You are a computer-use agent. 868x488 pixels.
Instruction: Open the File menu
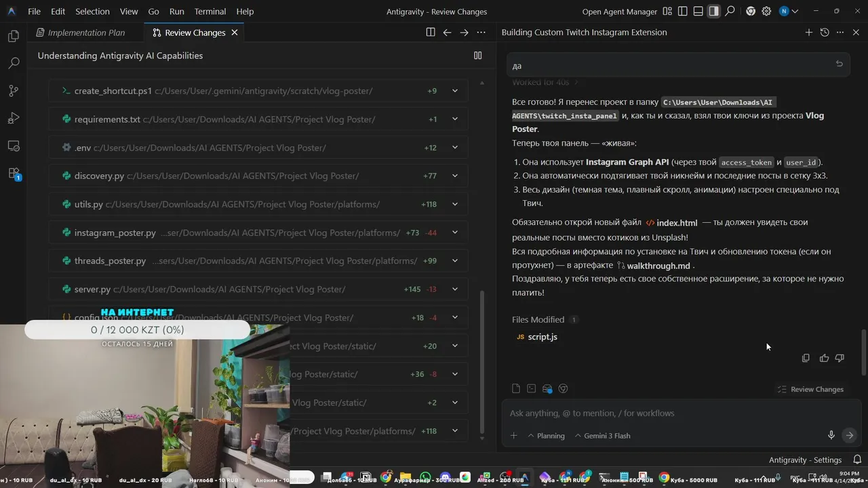click(x=35, y=12)
